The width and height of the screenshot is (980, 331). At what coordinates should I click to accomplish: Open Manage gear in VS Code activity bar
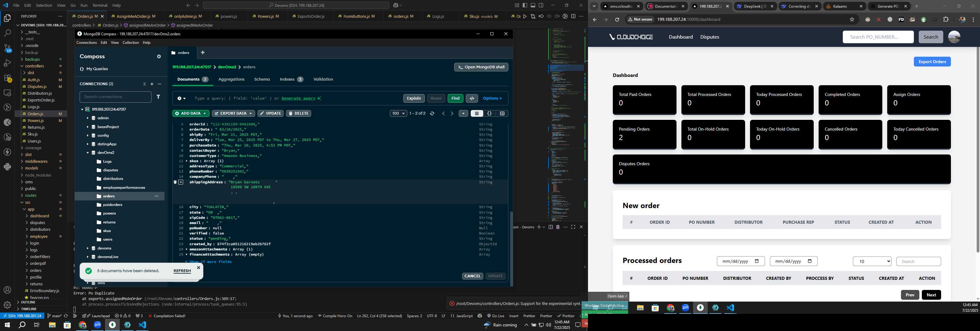click(x=7, y=305)
